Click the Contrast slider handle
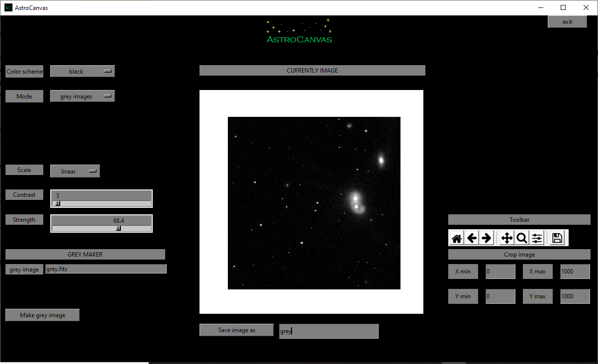 tap(58, 203)
